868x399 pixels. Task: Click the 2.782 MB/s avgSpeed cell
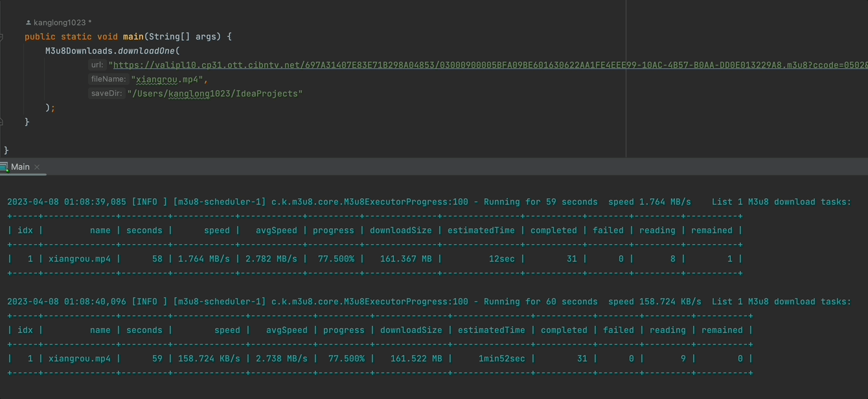coord(271,258)
